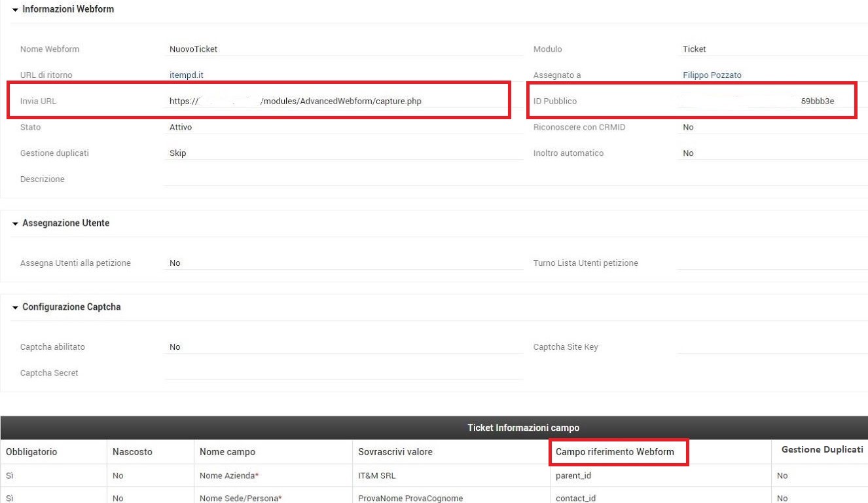The image size is (868, 503).
Task: Click the Campo riferimento Webform column header
Action: (x=614, y=452)
